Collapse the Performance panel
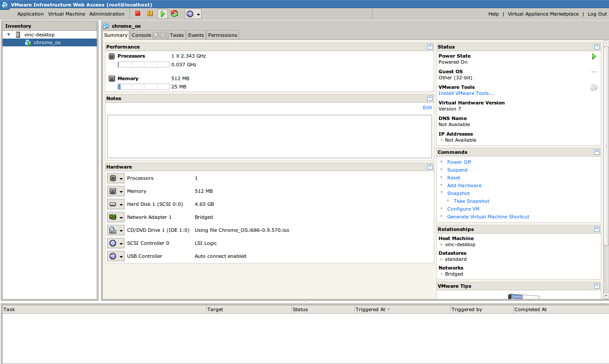Screen dimensions: 609x364 (x=430, y=46)
